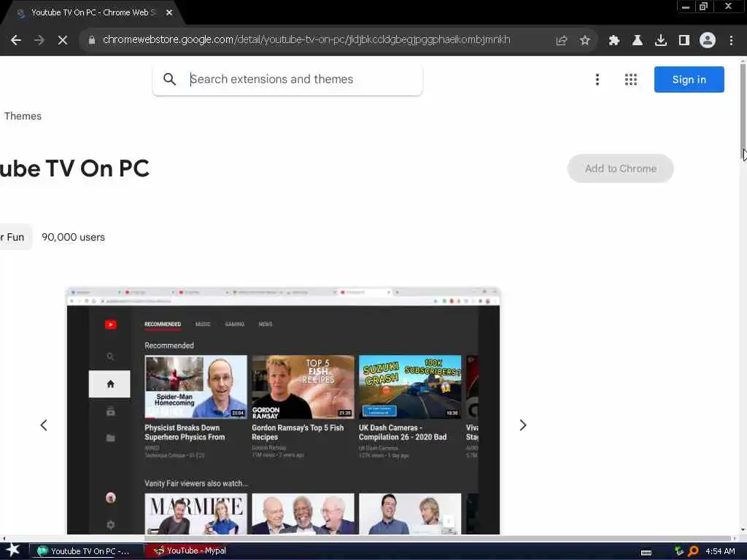Open Chrome Labs flask icon
747x560 pixels.
pos(638,41)
